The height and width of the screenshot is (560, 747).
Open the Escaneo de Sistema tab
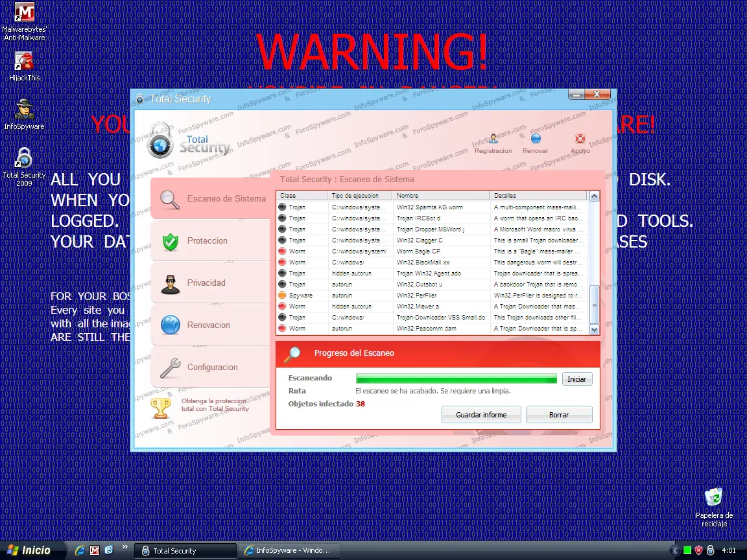pyautogui.click(x=211, y=199)
